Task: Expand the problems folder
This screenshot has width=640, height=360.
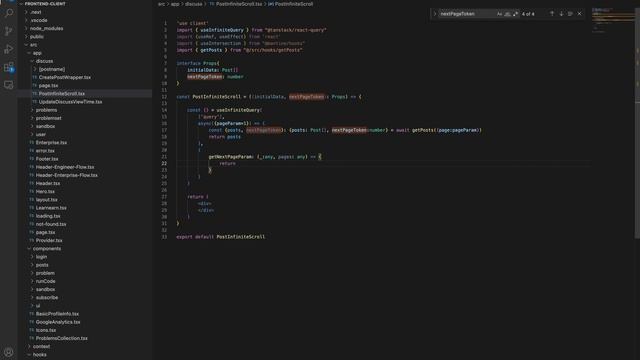Action: pos(46,110)
